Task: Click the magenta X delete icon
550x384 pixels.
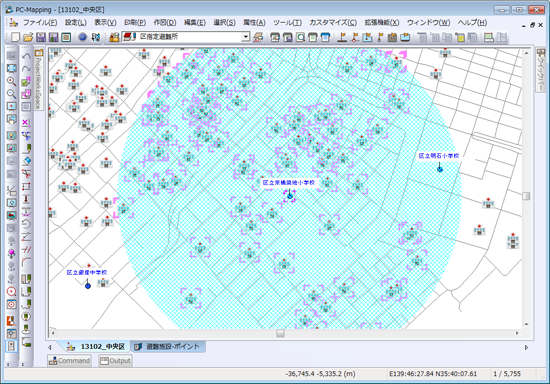Action: [x=26, y=122]
